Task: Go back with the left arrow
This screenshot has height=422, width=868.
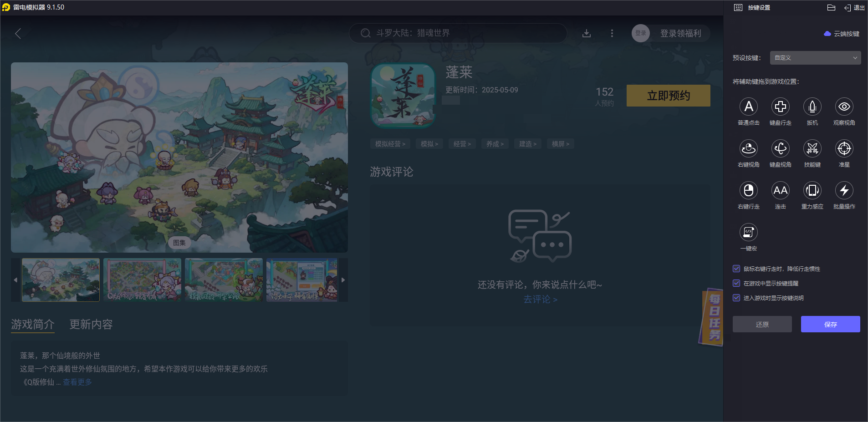Action: click(x=18, y=33)
